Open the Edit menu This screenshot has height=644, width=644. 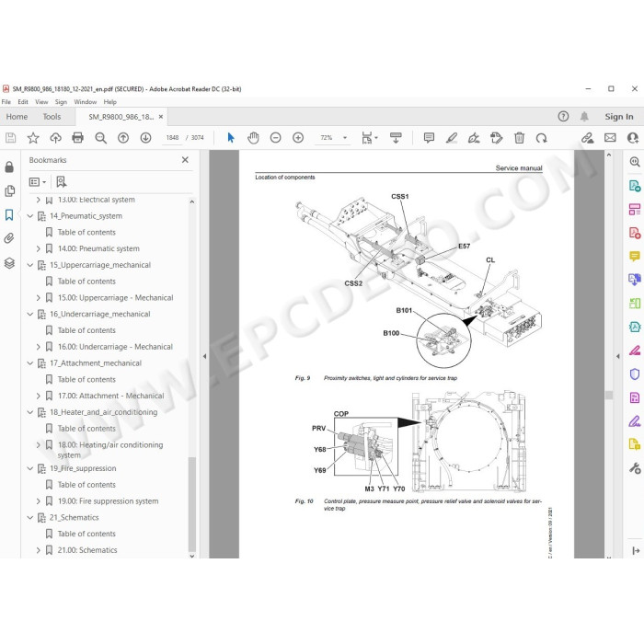point(23,102)
